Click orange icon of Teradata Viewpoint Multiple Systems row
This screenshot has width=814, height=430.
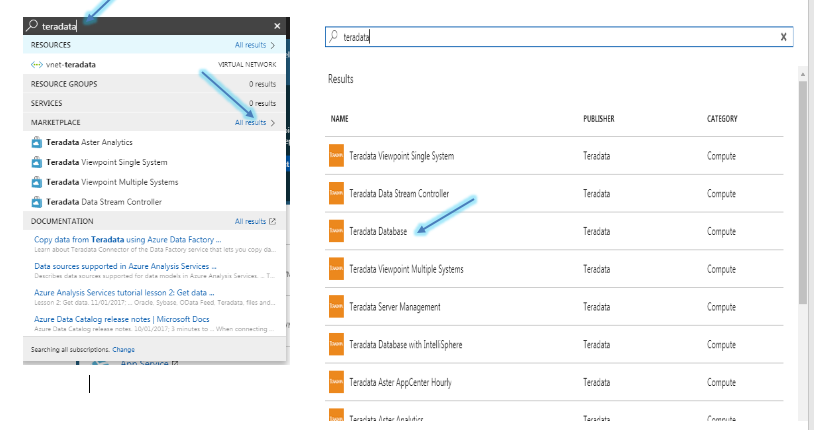point(336,269)
